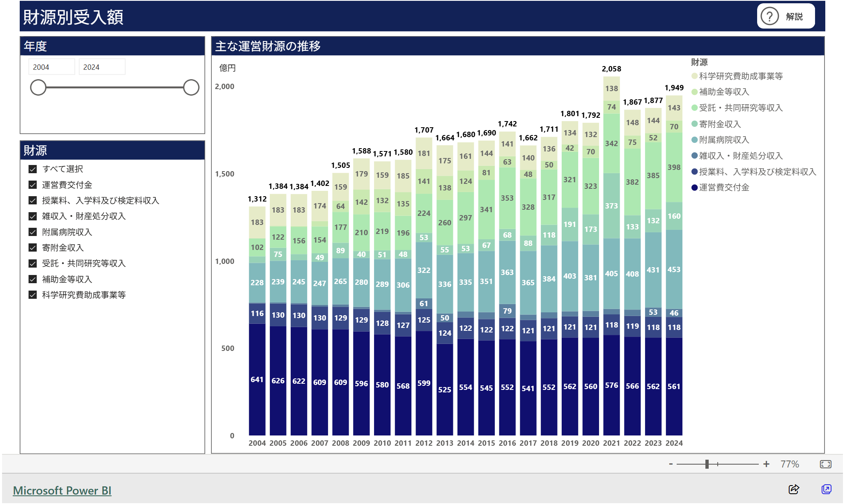The image size is (845, 504).
Task: Click the start year 2004 input field
Action: tap(51, 67)
